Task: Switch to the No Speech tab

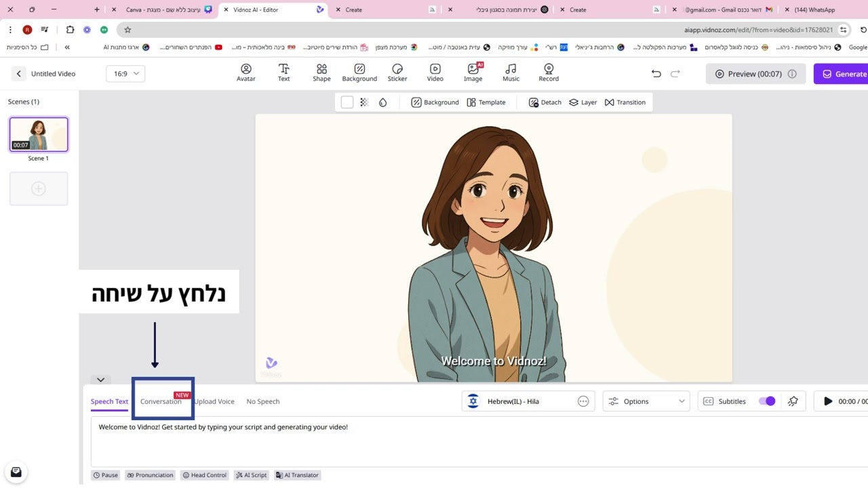Action: tap(263, 401)
